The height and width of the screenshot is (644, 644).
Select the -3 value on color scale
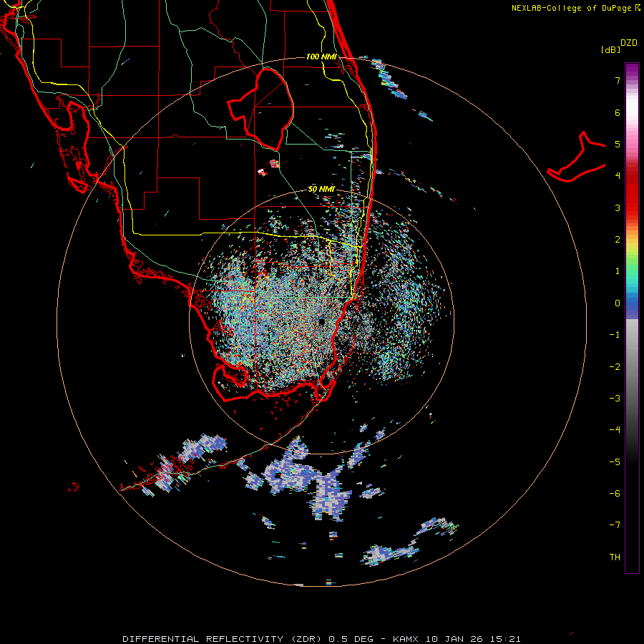pyautogui.click(x=615, y=399)
